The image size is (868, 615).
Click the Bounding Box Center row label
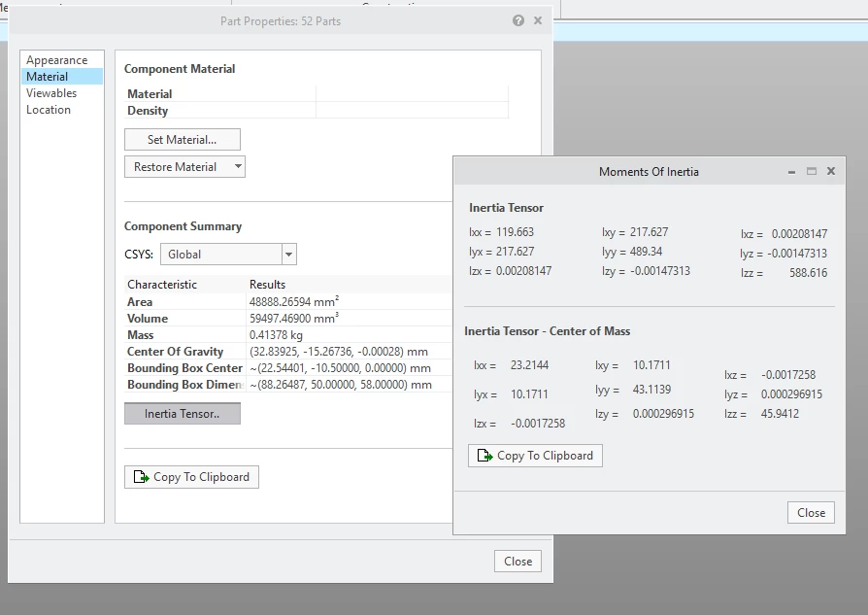(x=184, y=368)
